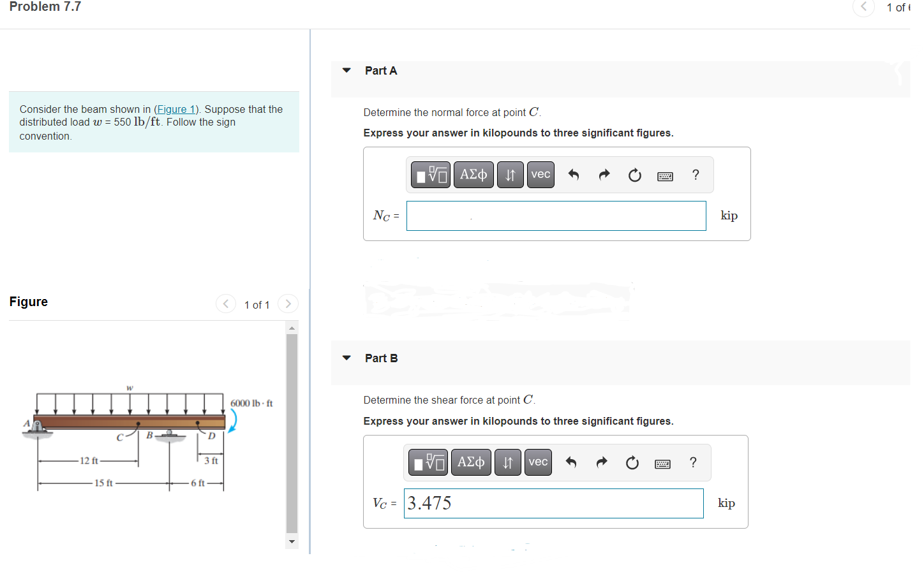This screenshot has height=572, width=924.
Task: Reset Part B answer field
Action: click(632, 462)
